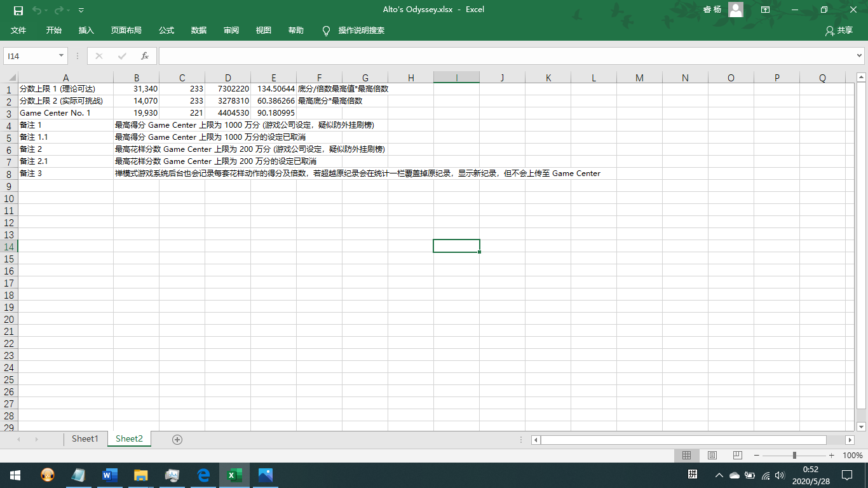
Task: Select row 14 header
Action: coord(9,247)
